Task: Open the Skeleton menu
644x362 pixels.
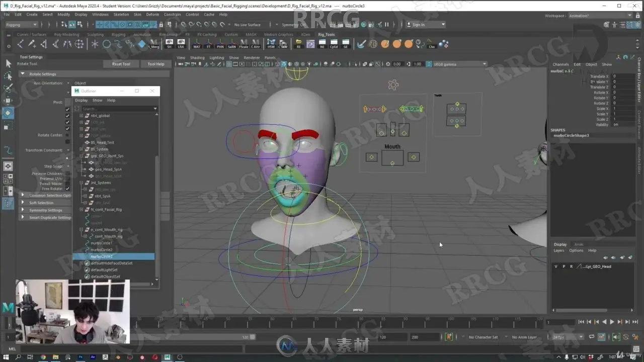Action: [x=121, y=15]
